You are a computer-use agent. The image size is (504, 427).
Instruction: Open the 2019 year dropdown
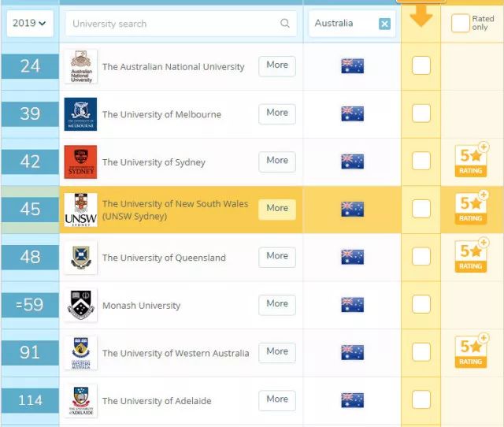(30, 24)
